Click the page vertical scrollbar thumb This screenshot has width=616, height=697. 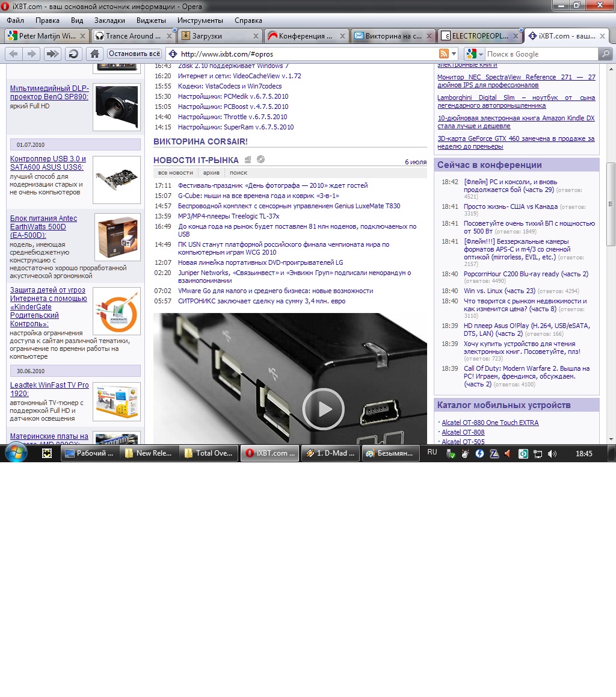coord(611,205)
